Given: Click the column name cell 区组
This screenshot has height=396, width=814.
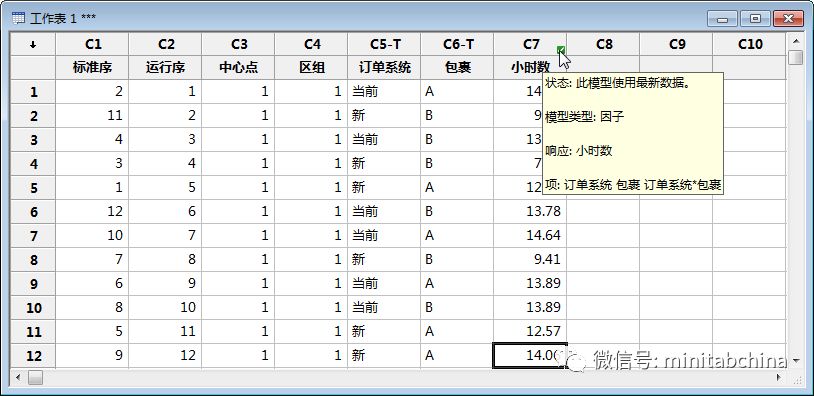Looking at the screenshot, I should tap(311, 67).
